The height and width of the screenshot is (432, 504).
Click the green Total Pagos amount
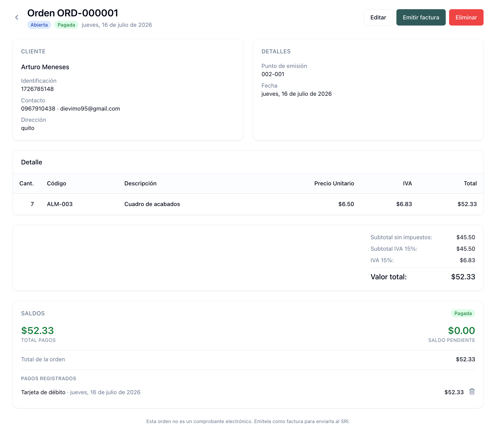[x=38, y=330]
